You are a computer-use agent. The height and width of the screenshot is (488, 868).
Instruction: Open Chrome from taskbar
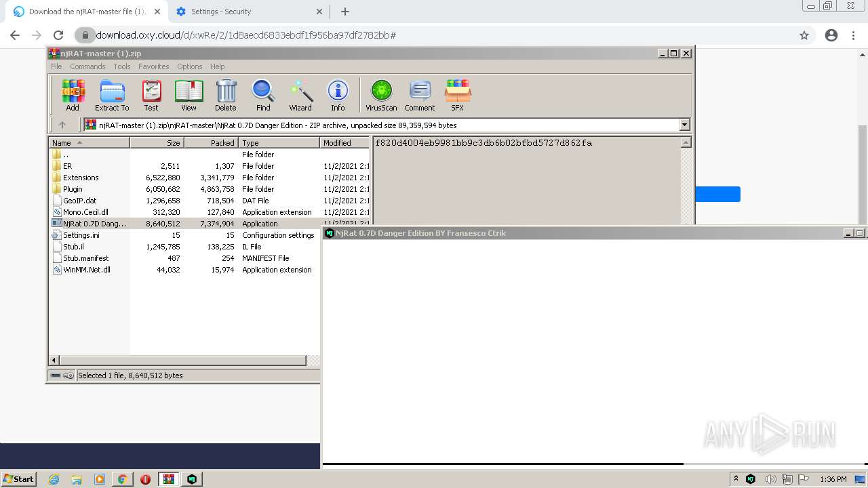[x=122, y=479]
